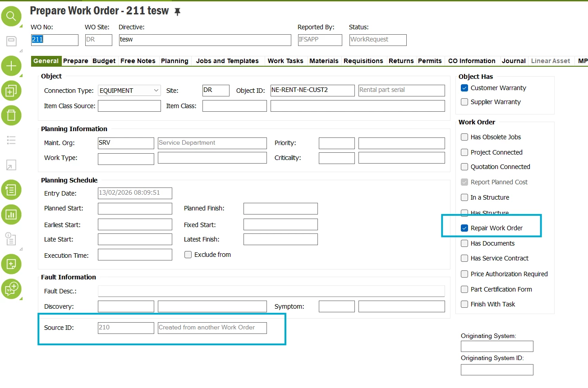Open the Permits tab

point(430,61)
